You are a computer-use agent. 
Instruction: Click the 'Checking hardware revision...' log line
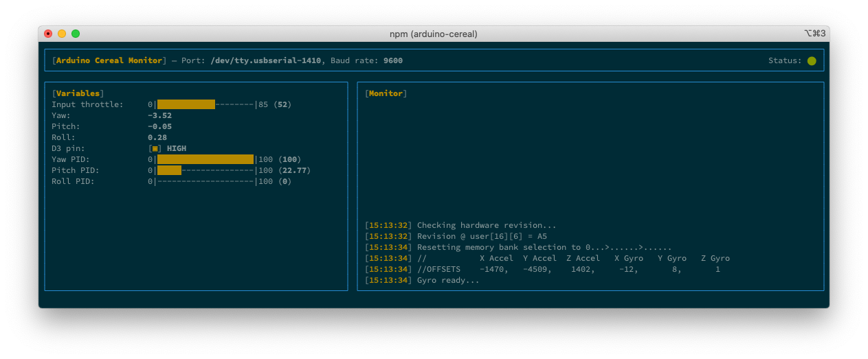(460, 225)
